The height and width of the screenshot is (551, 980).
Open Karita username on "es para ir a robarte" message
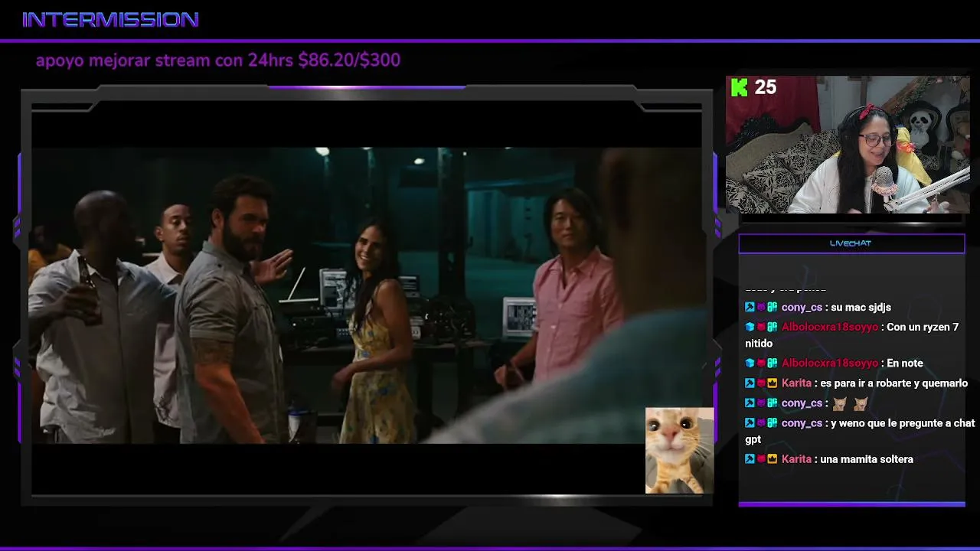click(796, 383)
